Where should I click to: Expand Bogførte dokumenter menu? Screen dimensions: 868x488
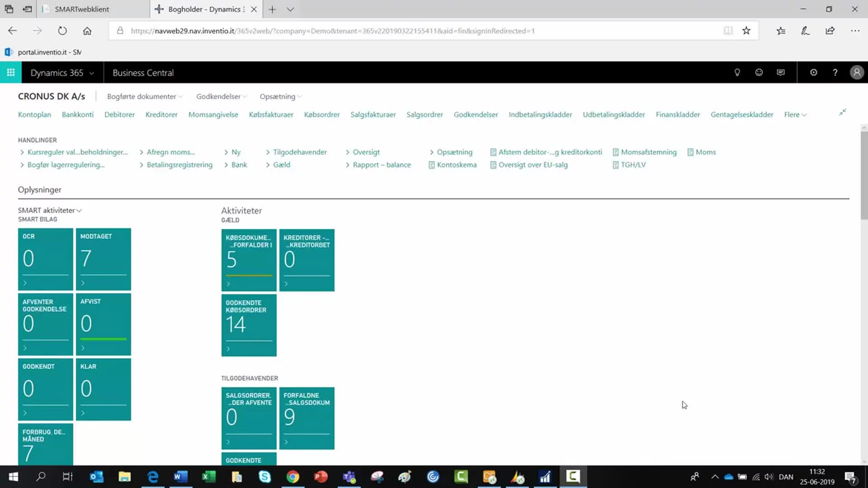[145, 96]
